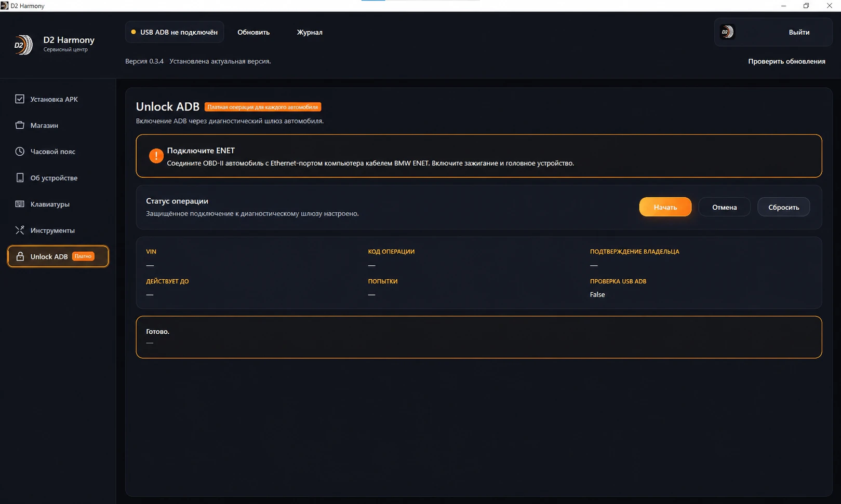Minimize the D2 Harmony window
The image size is (841, 504).
coord(783,6)
